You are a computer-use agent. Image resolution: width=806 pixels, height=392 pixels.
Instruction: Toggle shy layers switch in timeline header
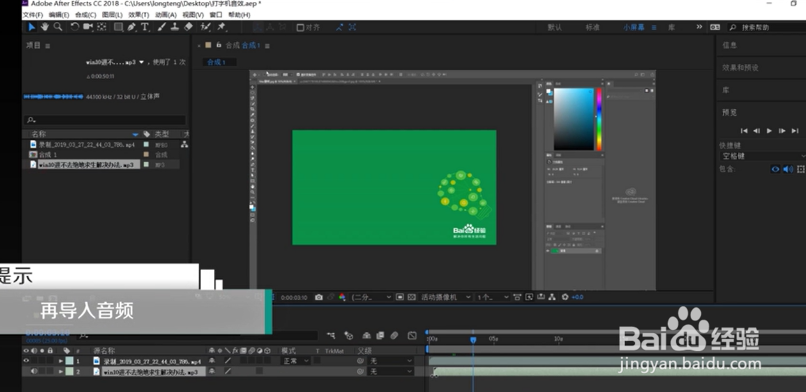(x=367, y=335)
